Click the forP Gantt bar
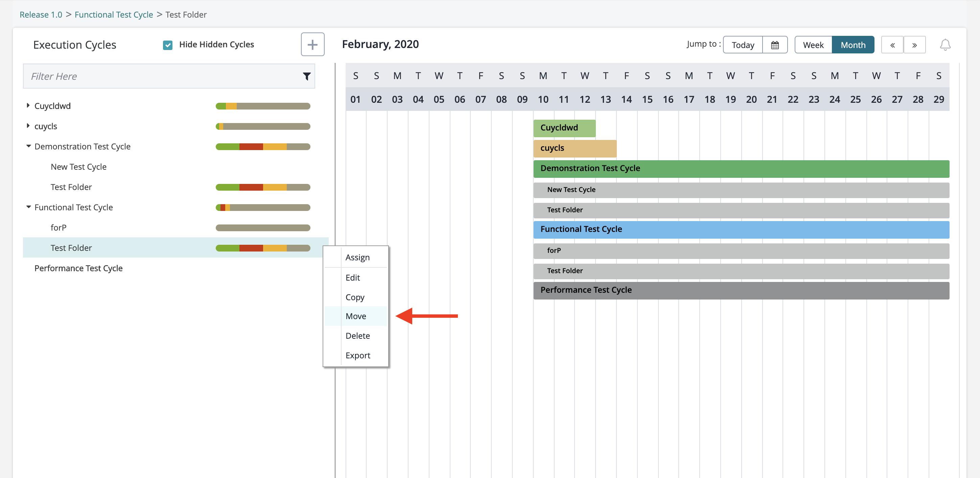This screenshot has width=980, height=478. [x=741, y=250]
